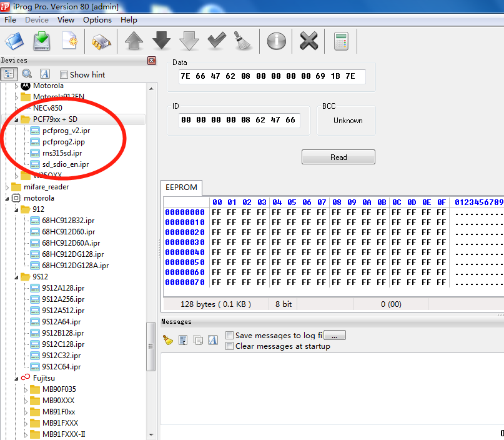
Task: Click the broom clear icon in main toolbar
Action: click(x=242, y=41)
